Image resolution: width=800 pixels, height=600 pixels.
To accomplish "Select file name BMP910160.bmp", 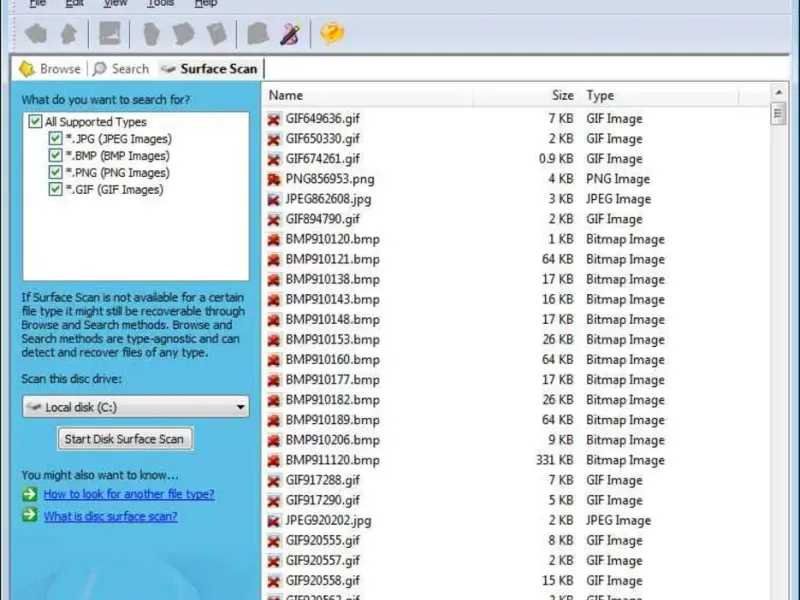I will pyautogui.click(x=333, y=360).
